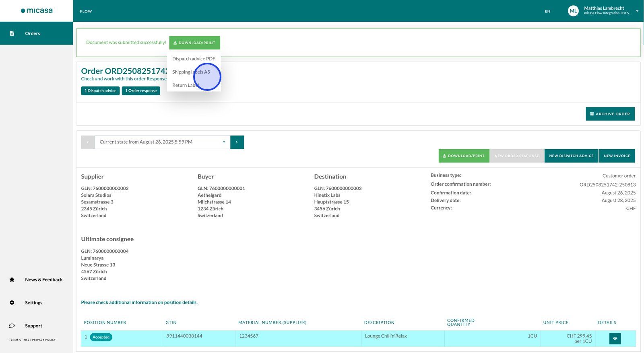Select Dispatch advice PDF from menu
The height and width of the screenshot is (353, 644).
pyautogui.click(x=194, y=59)
